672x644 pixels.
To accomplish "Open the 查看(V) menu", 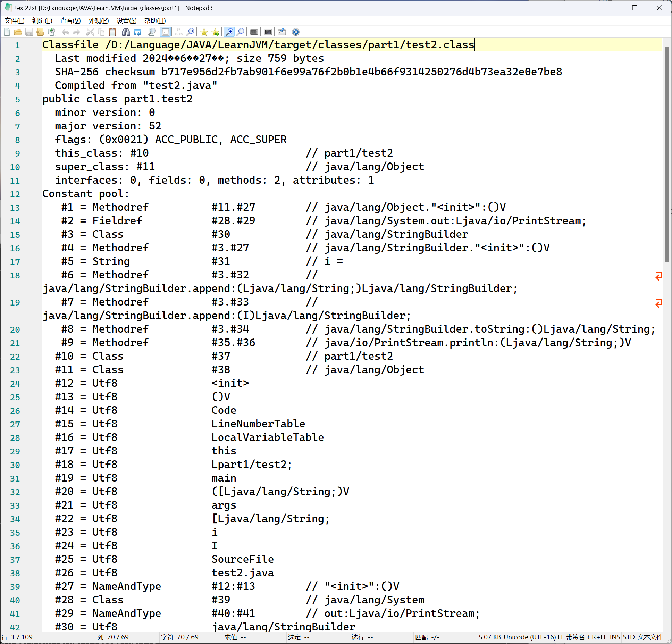I will [70, 21].
